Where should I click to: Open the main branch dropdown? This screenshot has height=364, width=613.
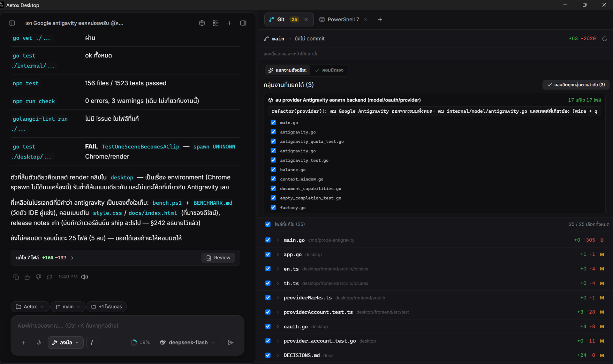pyautogui.click(x=68, y=307)
